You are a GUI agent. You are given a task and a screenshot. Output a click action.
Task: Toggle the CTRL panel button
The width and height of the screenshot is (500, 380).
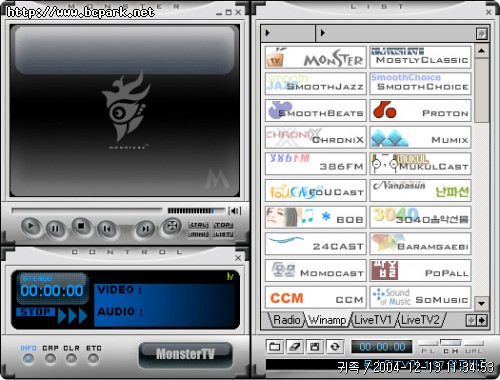pyautogui.click(x=198, y=225)
